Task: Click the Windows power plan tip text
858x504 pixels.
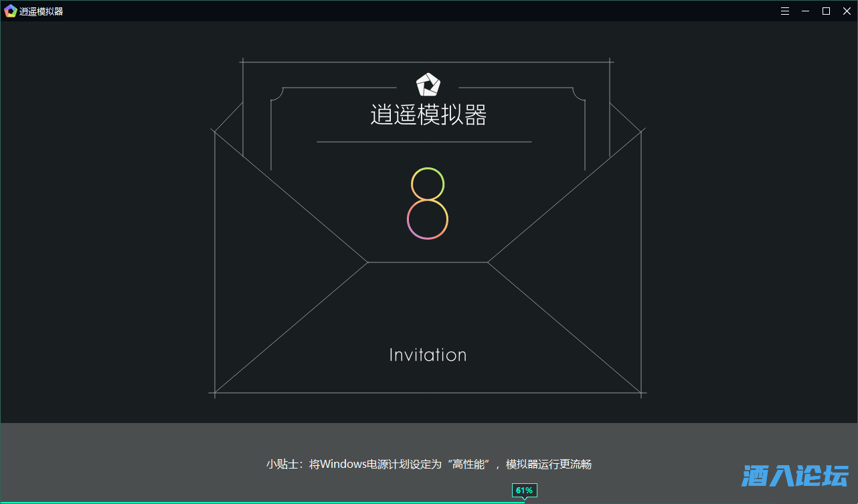Action: (x=428, y=464)
